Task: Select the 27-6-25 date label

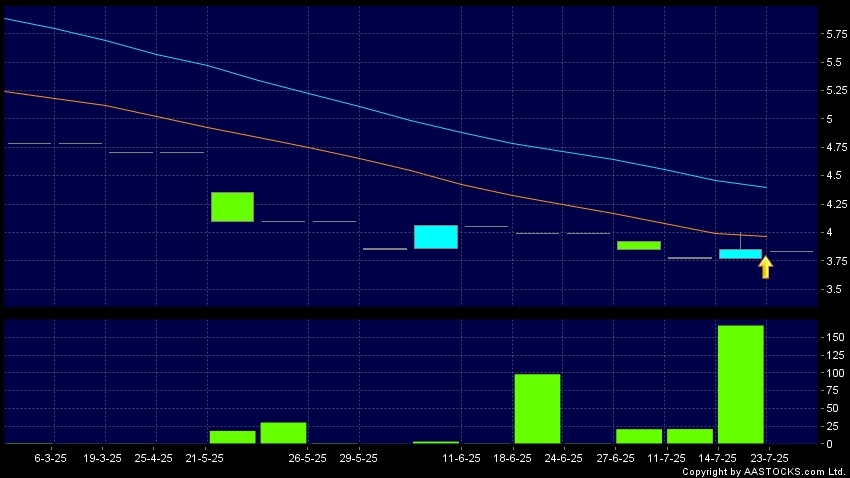Action: click(615, 458)
